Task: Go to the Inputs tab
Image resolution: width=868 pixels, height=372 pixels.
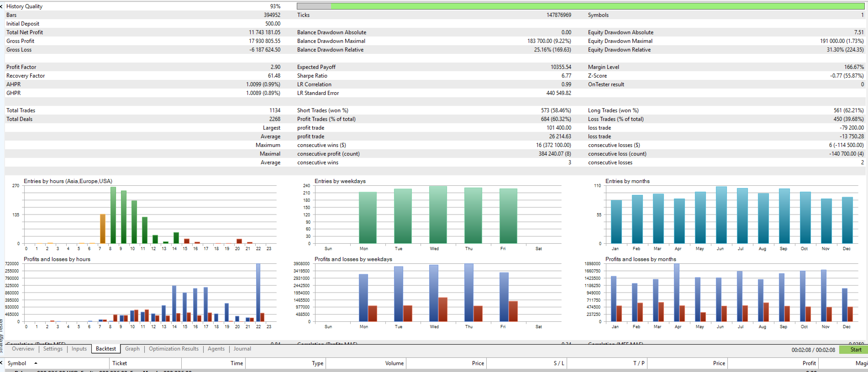Action: point(79,349)
